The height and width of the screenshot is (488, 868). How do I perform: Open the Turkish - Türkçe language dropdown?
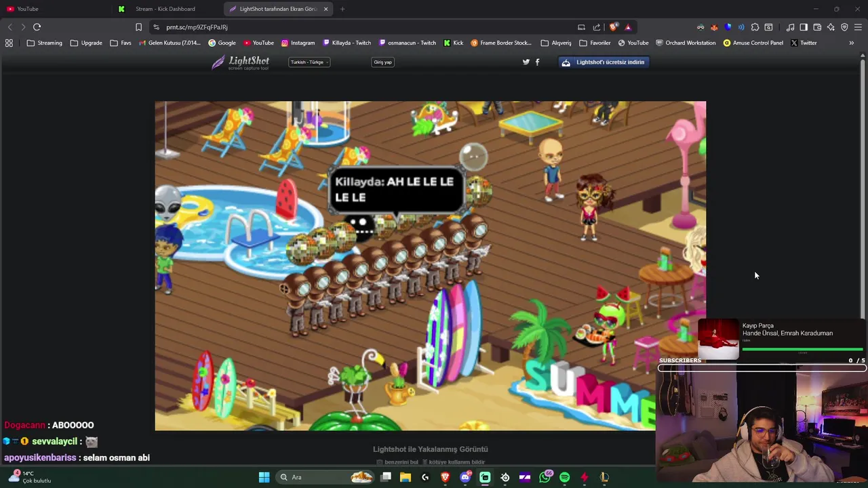[309, 62]
